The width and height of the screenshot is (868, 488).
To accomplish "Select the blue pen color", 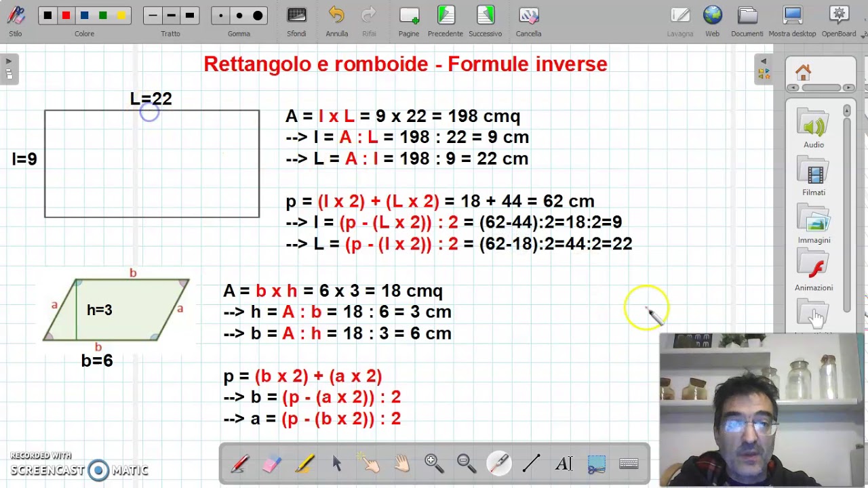I will coord(84,16).
